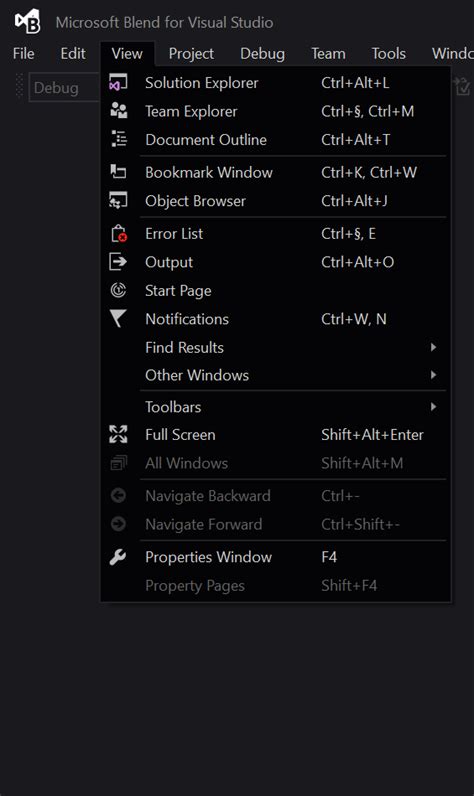Viewport: 474px width, 796px height.
Task: Click the Microsoft Blend for Visual Studio title
Action: pyautogui.click(x=164, y=22)
